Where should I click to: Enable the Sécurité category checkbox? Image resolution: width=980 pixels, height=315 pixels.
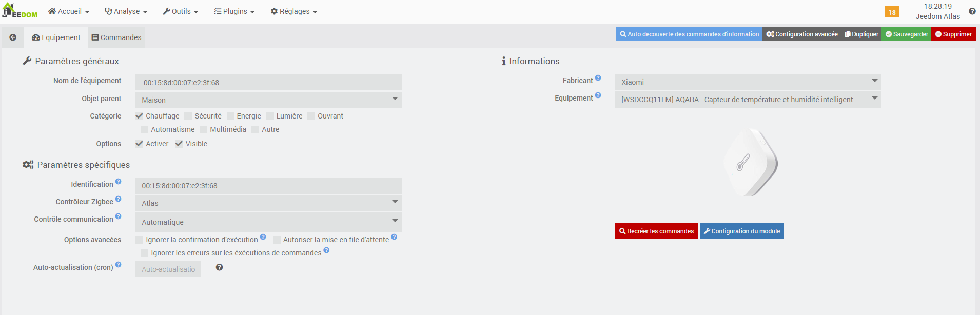188,116
